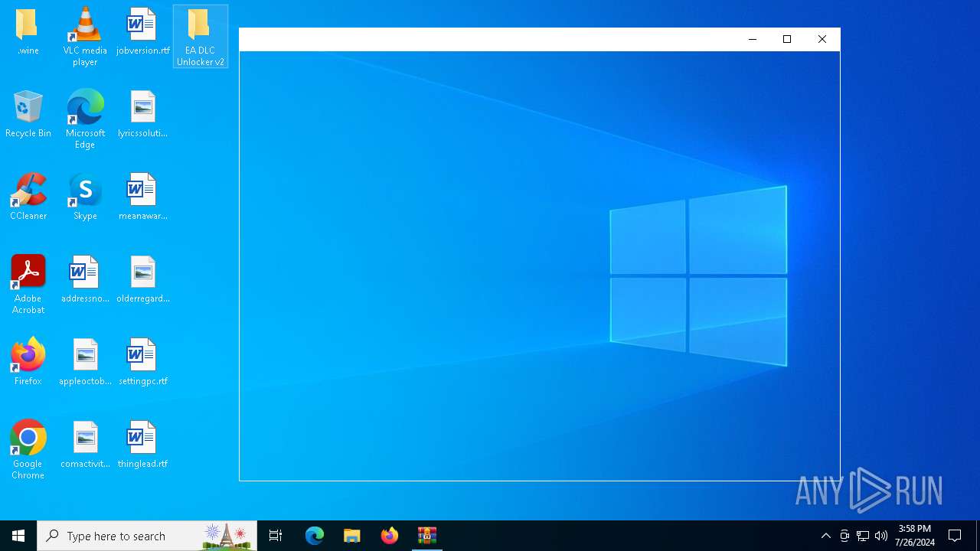Select Adobe Acrobat desktop shortcut
The width and height of the screenshot is (980, 551).
click(x=28, y=285)
